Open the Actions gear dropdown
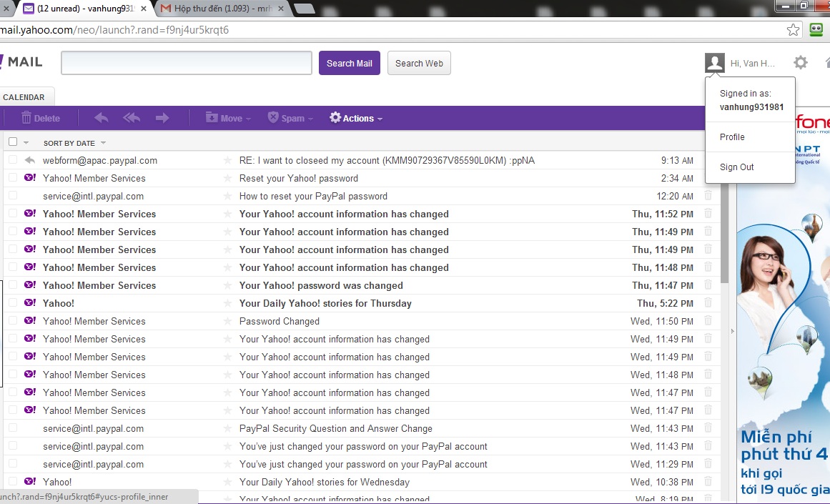This screenshot has height=504, width=830. coord(356,118)
